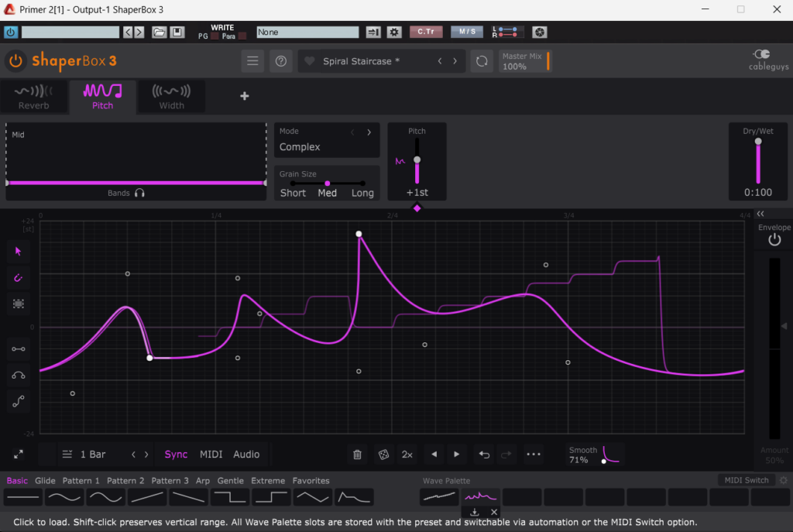Click the Dry/Wet slider
793x532 pixels.
coord(758,163)
